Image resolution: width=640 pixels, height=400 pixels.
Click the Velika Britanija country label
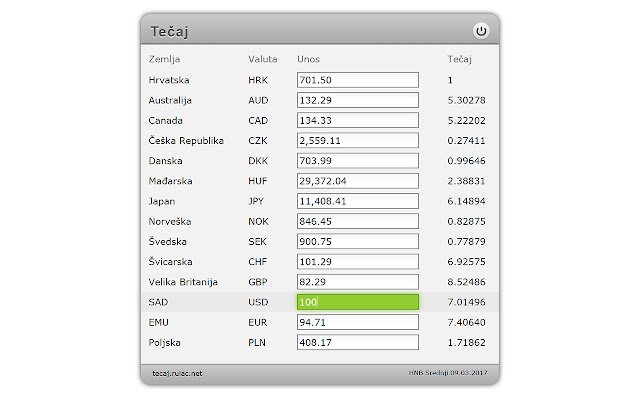(x=183, y=282)
